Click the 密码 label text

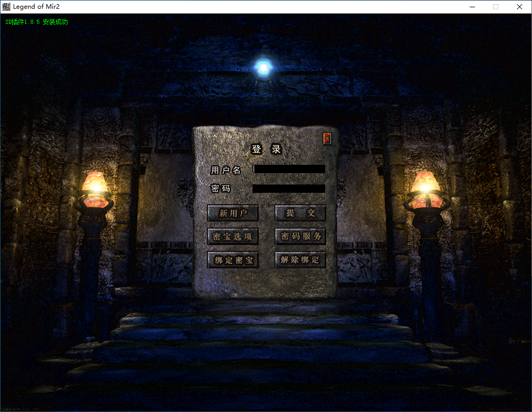pos(221,189)
